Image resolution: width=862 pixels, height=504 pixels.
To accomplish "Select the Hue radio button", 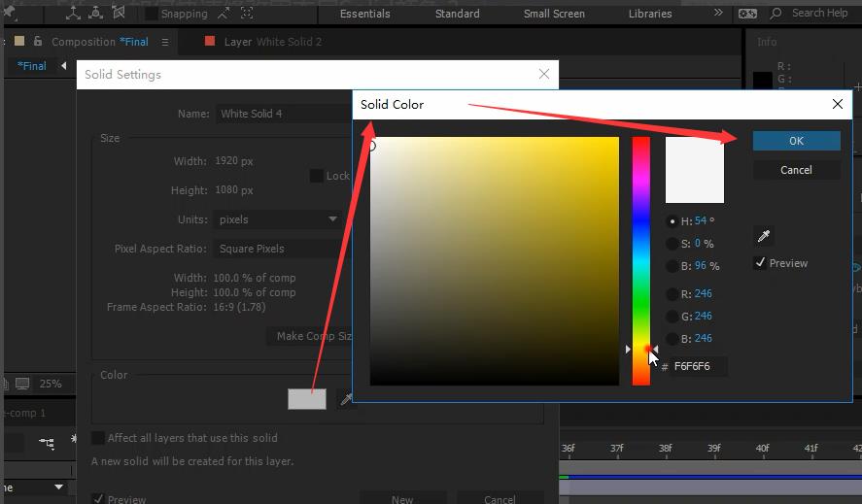I will point(672,221).
